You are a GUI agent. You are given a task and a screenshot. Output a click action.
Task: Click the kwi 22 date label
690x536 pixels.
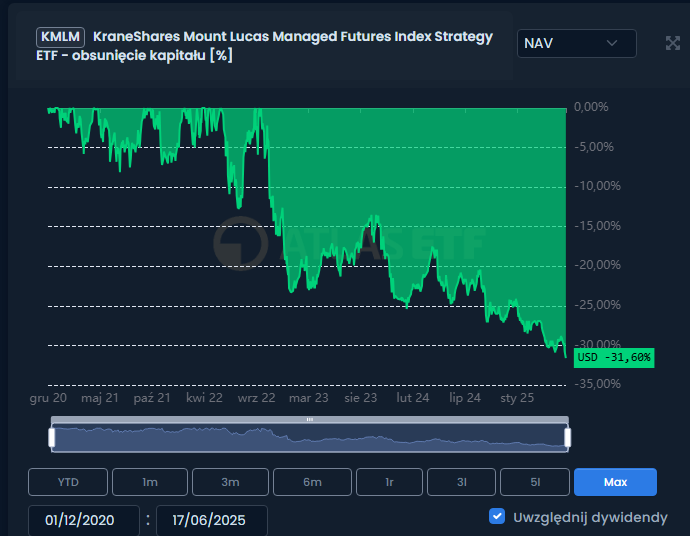pyautogui.click(x=204, y=398)
